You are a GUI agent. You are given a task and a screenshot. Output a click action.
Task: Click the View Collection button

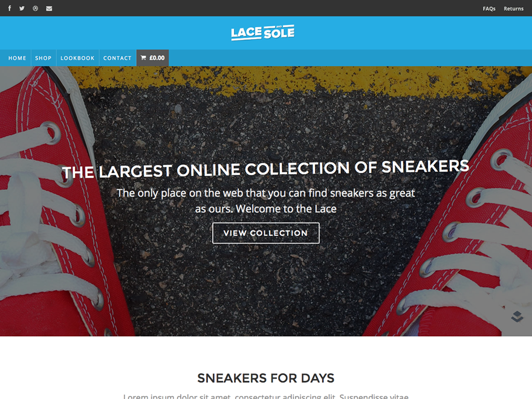coord(265,233)
